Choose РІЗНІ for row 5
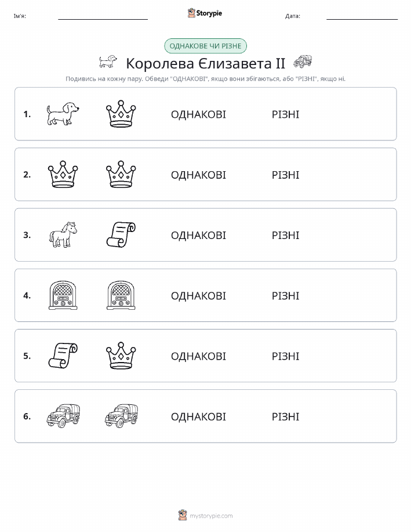 tap(286, 356)
